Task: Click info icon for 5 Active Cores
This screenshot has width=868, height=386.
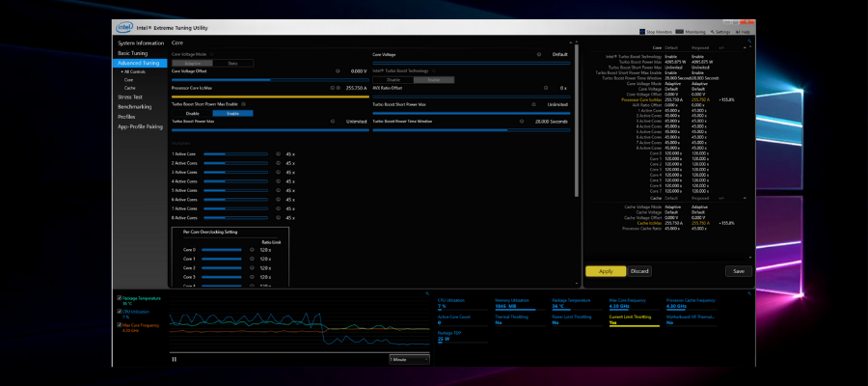Action: tap(278, 190)
